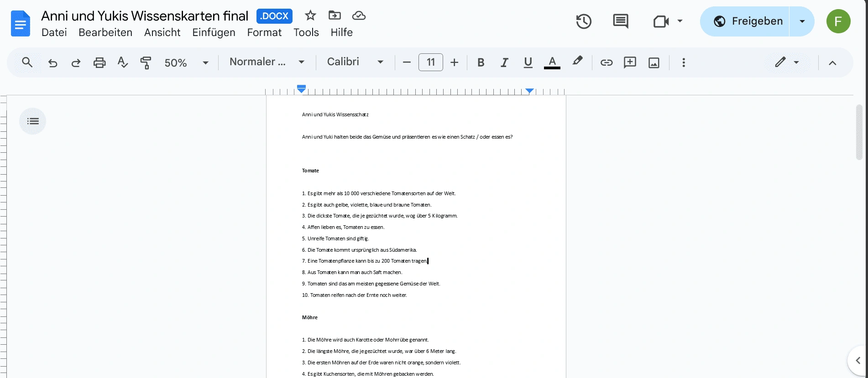The width and height of the screenshot is (868, 378).
Task: Toggle bold formatting
Action: (x=481, y=62)
